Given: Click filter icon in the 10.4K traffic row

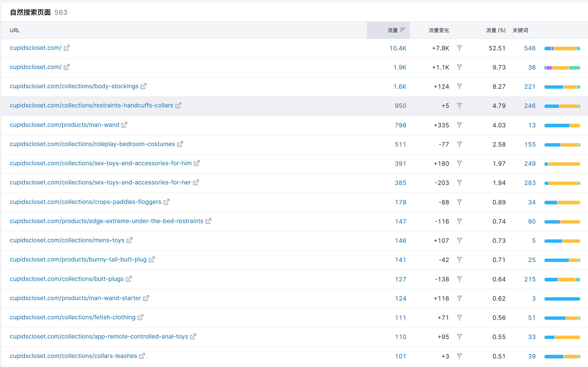Looking at the screenshot, I should (x=459, y=48).
